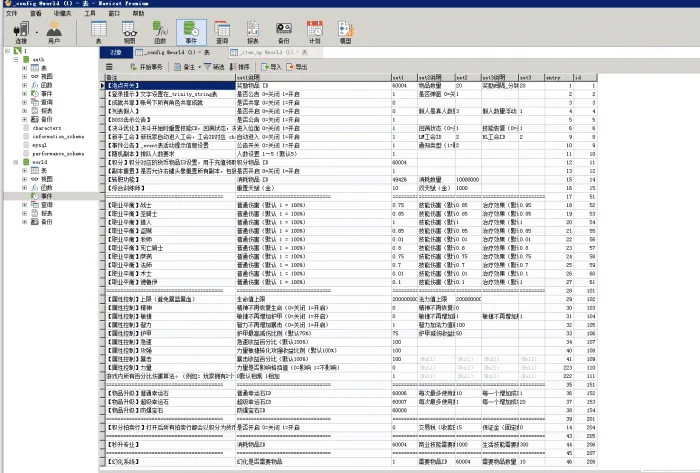700x473 pixels.
Task: Open the 备份 backup toolbar icon
Action: click(x=283, y=32)
